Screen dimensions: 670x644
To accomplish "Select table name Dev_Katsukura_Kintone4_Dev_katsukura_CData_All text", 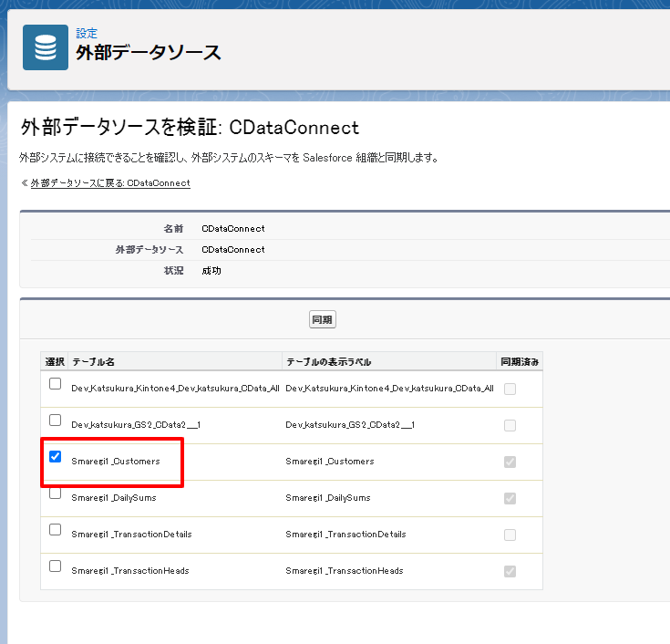I will point(175,389).
